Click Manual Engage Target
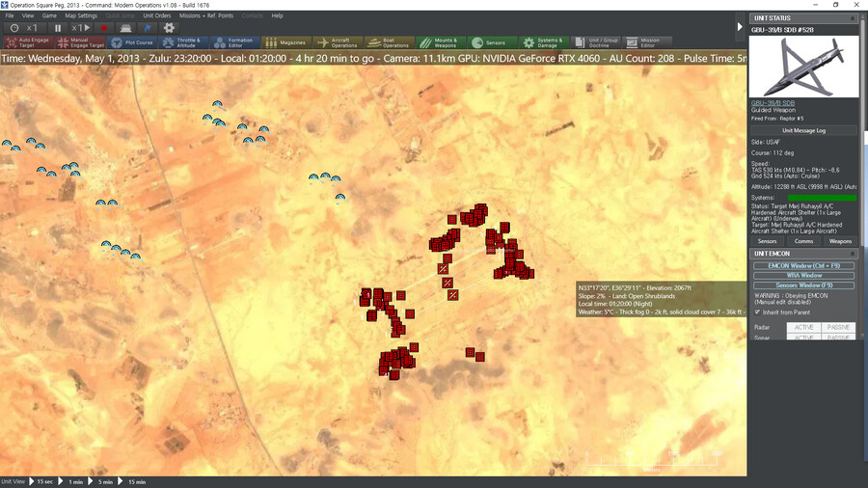Viewport: 868px width, 488px height. click(x=80, y=42)
